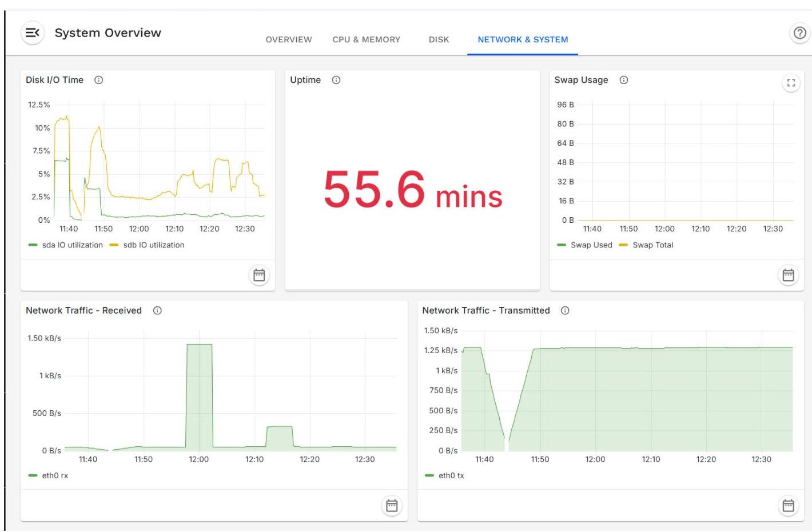
Task: Open info icon next to Disk I/O Time
Action: 99,80
